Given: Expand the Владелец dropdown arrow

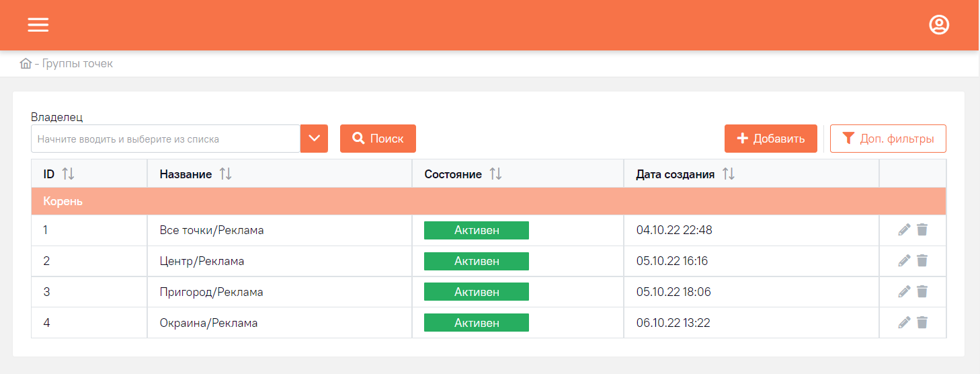Looking at the screenshot, I should pos(314,139).
